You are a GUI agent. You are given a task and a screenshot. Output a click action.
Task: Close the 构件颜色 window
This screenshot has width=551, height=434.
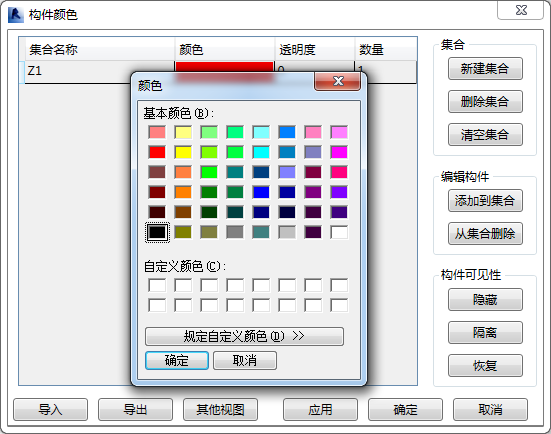(520, 10)
